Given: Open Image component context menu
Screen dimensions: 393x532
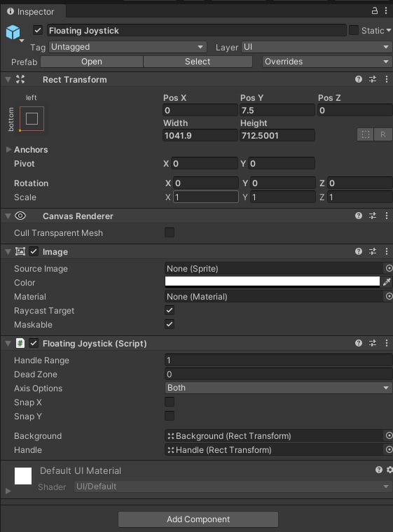Looking at the screenshot, I should [x=387, y=251].
